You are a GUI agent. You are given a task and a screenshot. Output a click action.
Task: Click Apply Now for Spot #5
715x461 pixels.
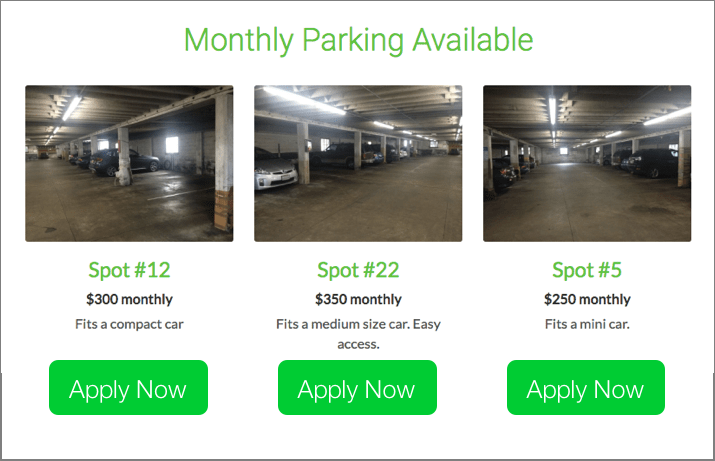point(586,388)
